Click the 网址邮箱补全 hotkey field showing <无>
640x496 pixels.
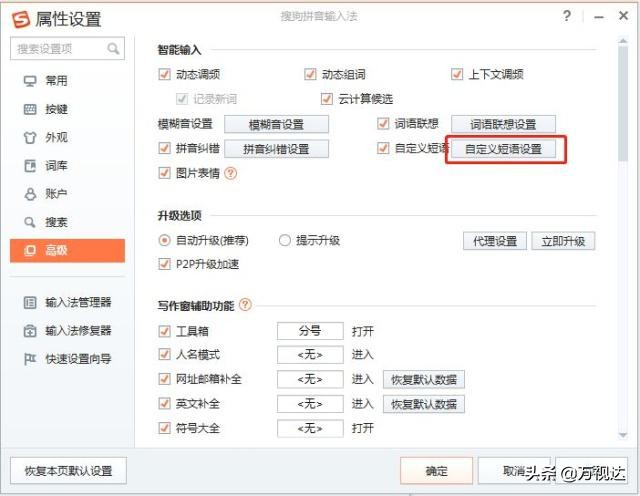pyautogui.click(x=310, y=379)
